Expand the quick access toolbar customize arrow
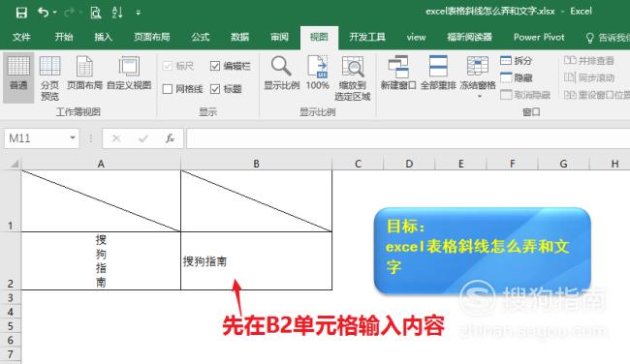Viewport: 630px width, 364px height. [x=139, y=13]
